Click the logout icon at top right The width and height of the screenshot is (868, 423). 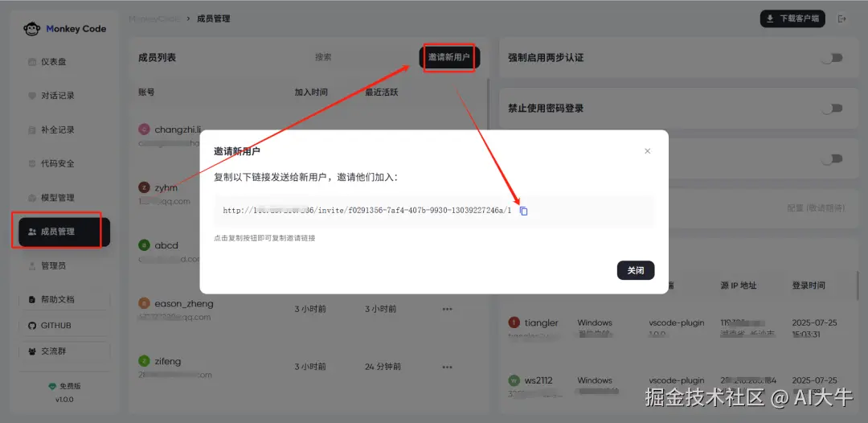point(842,18)
